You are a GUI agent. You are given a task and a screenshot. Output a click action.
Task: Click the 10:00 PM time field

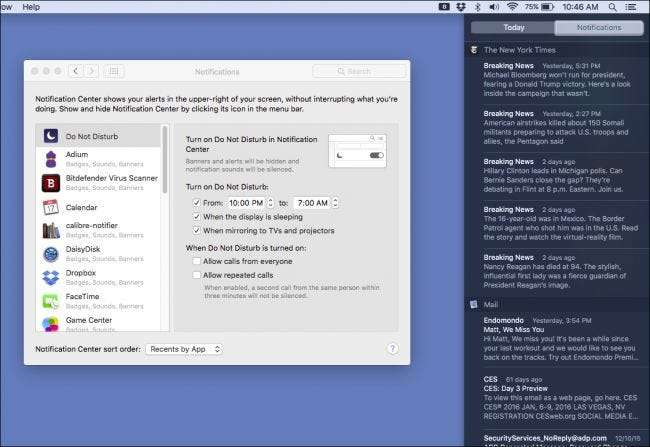pos(247,203)
